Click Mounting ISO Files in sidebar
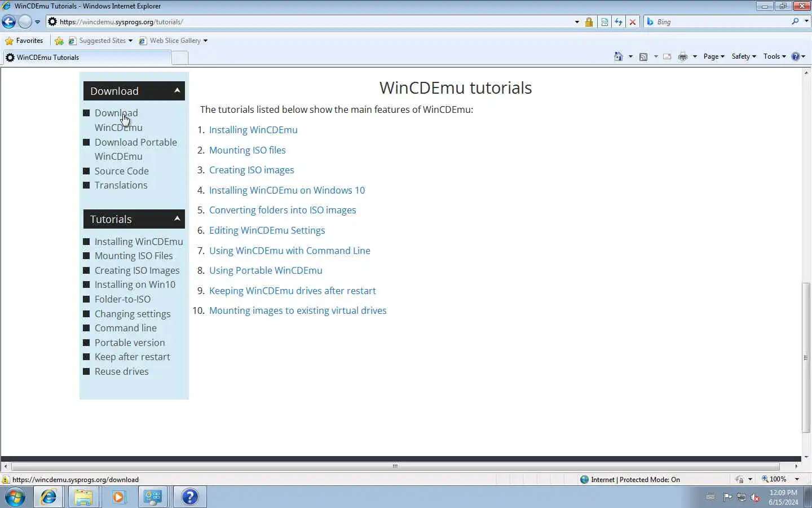This screenshot has width=812, height=508. 134,256
